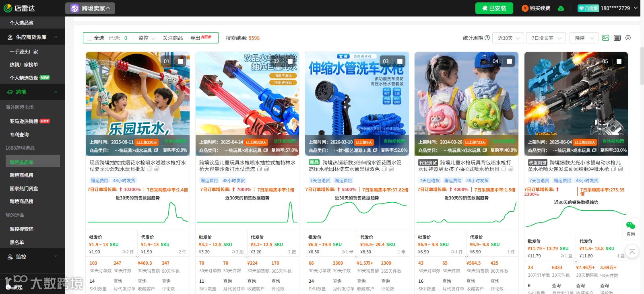This screenshot has height=294, width=644.
Task: Click the 收起 collapse sidebar button
Action: 14,287
